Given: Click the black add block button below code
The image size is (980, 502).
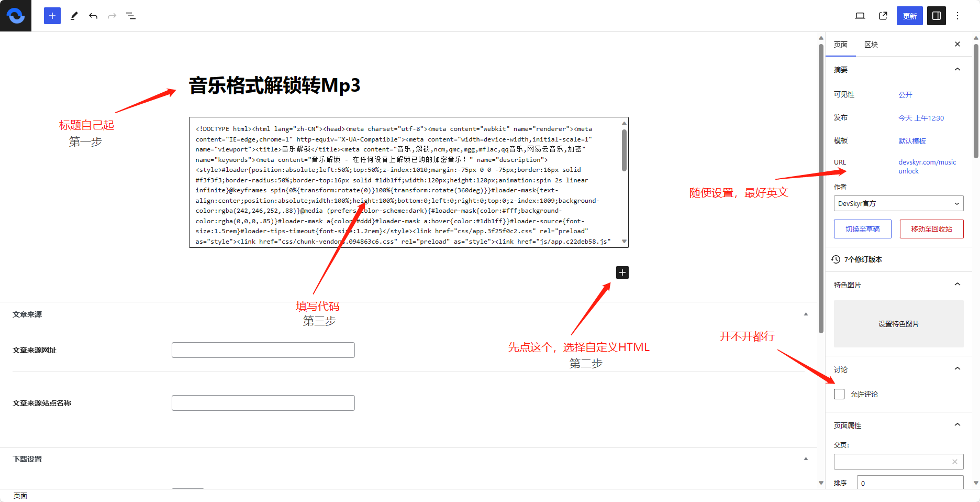Looking at the screenshot, I should (x=622, y=272).
